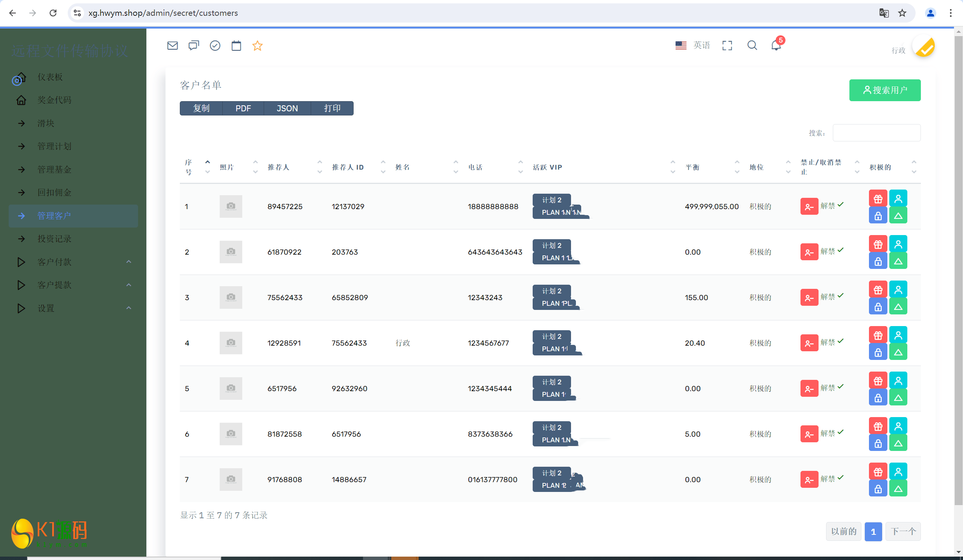Viewport: 963px width, 560px height.
Task: Toggle ban button for referrer 81872558
Action: (809, 434)
